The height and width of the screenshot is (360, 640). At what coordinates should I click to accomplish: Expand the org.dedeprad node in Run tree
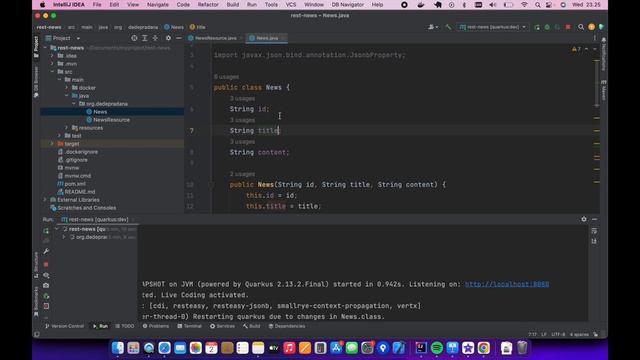pos(64,237)
